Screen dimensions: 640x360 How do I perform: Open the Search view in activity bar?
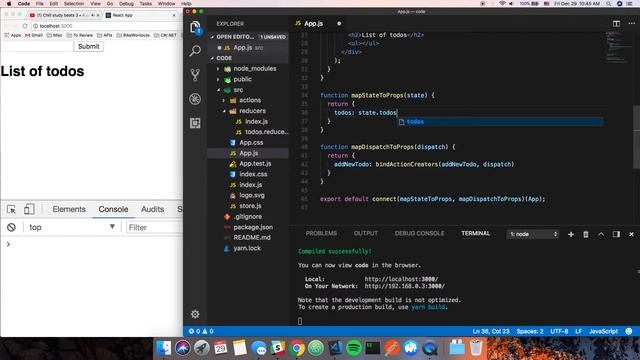(x=195, y=51)
